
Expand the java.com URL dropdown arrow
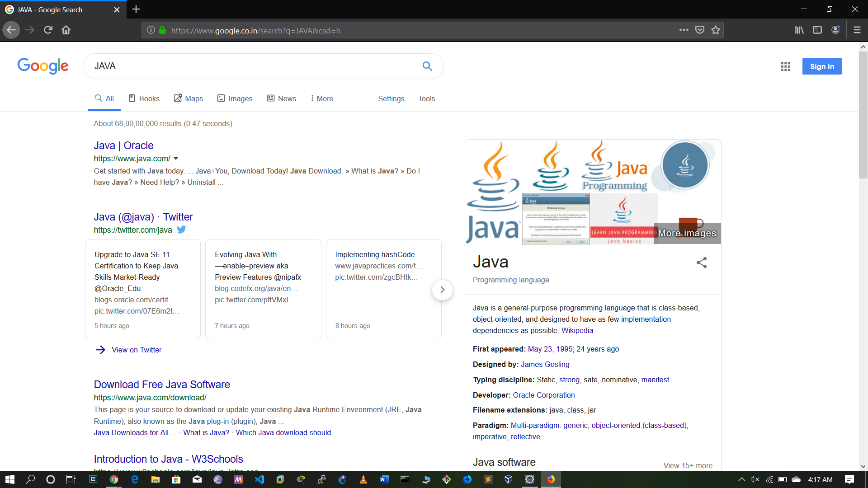[176, 159]
